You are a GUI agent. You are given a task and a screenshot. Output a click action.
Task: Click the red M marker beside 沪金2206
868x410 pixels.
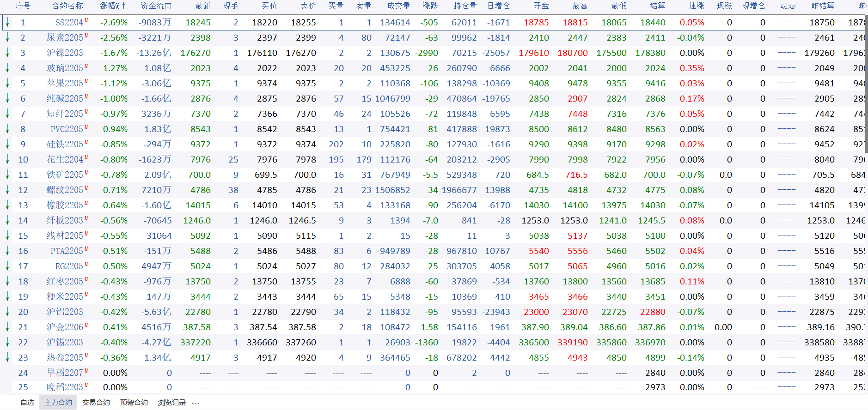(x=86, y=325)
